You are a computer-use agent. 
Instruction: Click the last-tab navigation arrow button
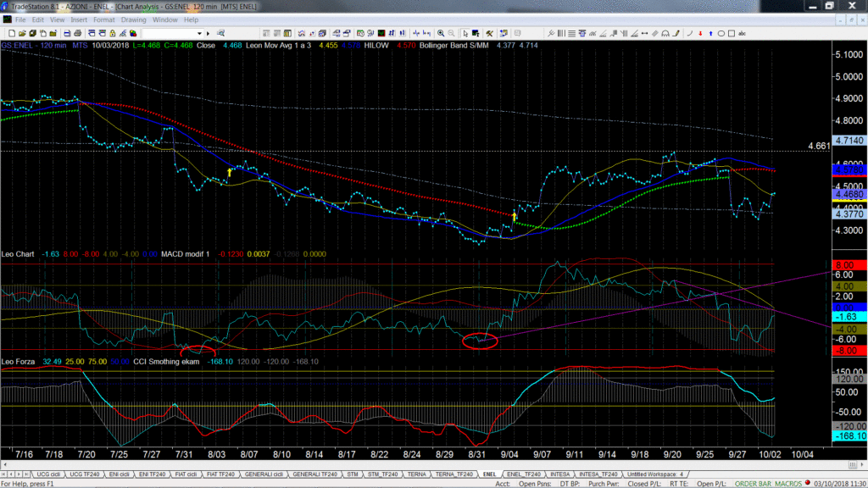tap(26, 474)
